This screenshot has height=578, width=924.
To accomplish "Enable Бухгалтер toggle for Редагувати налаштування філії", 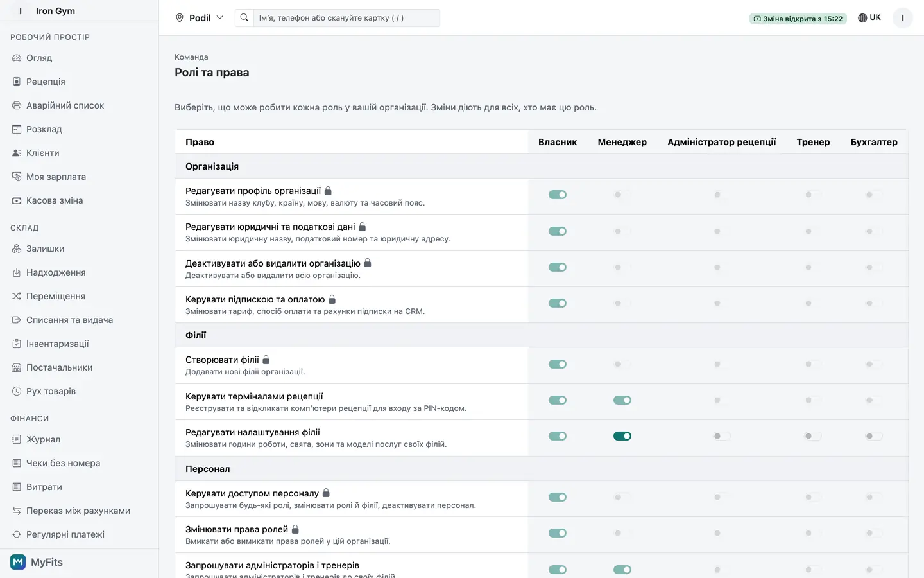I will [874, 436].
